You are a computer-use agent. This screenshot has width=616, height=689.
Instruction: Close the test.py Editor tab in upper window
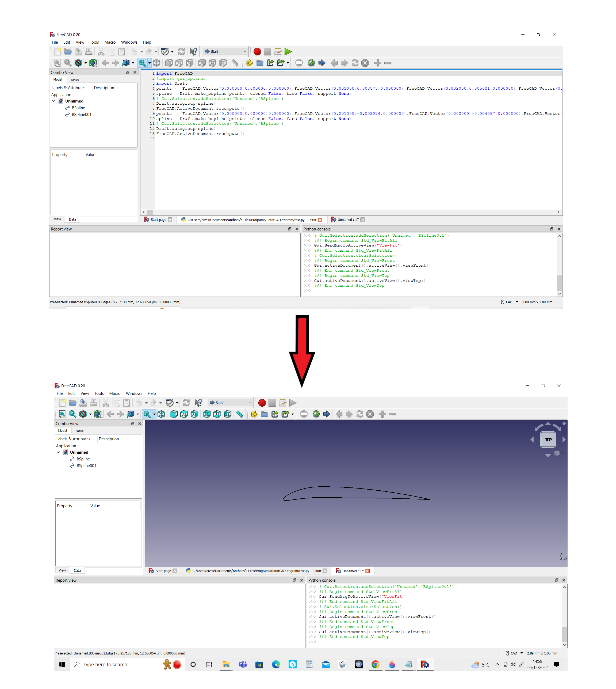click(320, 220)
